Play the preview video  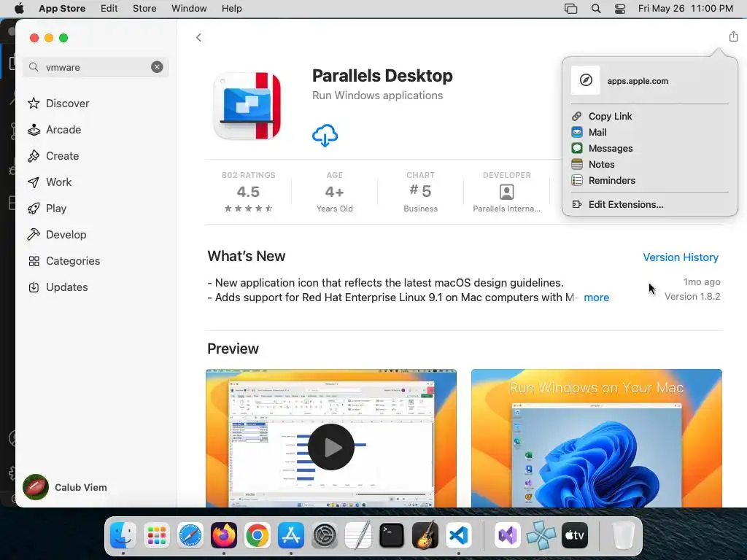pos(331,447)
